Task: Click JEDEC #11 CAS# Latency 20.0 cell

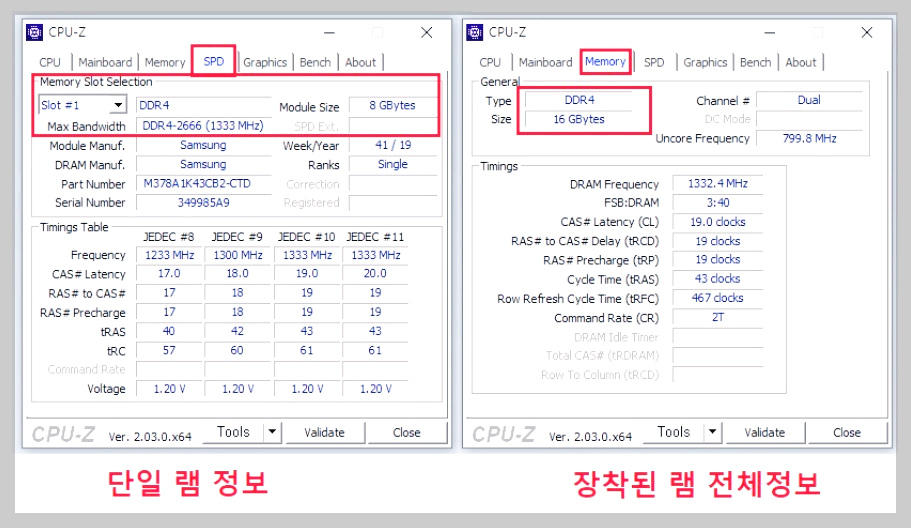Action: pos(375,274)
